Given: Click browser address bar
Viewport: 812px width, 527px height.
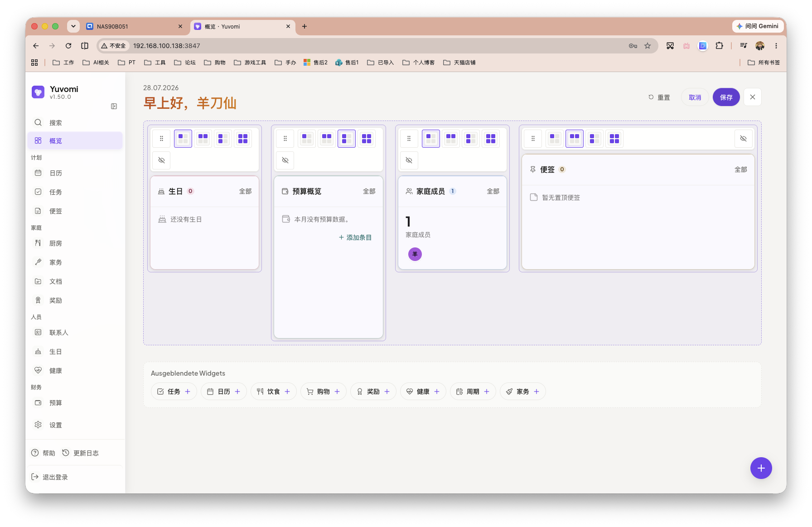Looking at the screenshot, I should tap(377, 46).
